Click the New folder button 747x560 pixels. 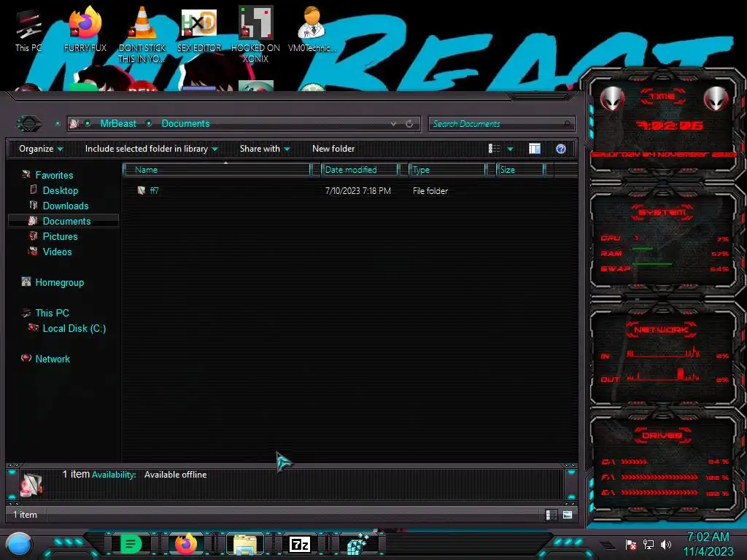(333, 149)
